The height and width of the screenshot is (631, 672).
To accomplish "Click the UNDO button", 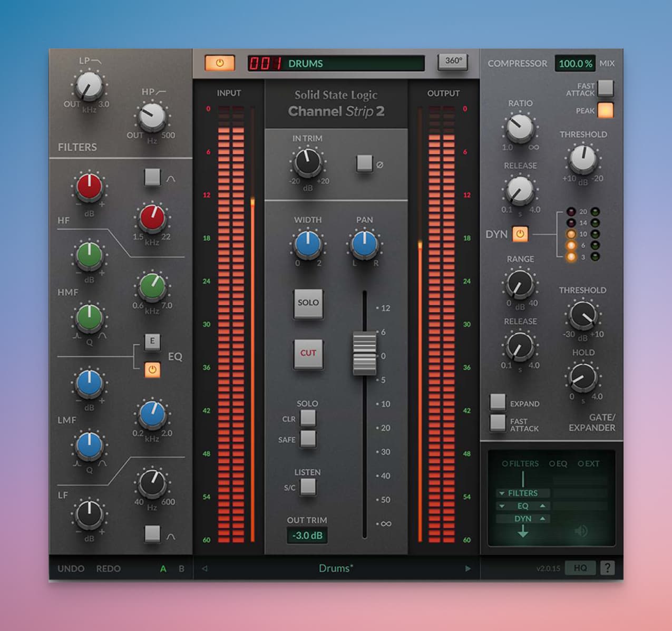I will (x=71, y=569).
